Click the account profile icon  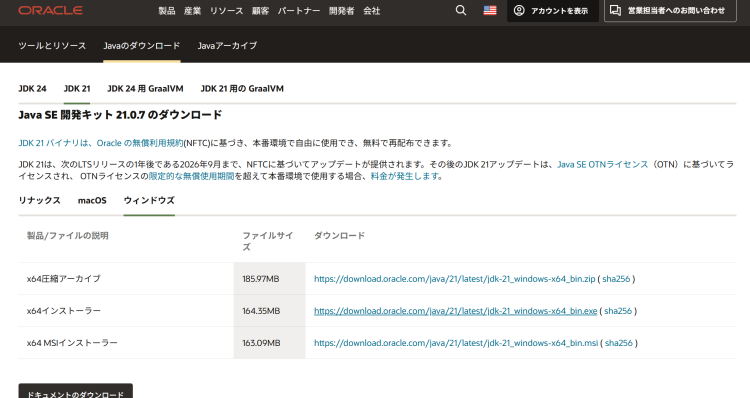point(519,11)
